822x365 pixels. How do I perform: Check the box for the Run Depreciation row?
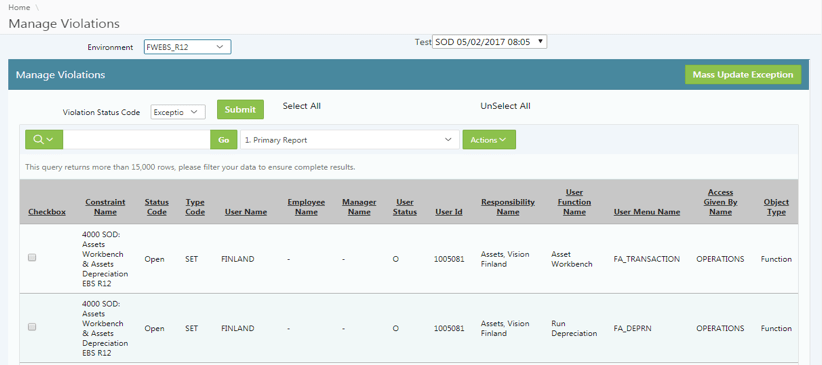tap(32, 327)
